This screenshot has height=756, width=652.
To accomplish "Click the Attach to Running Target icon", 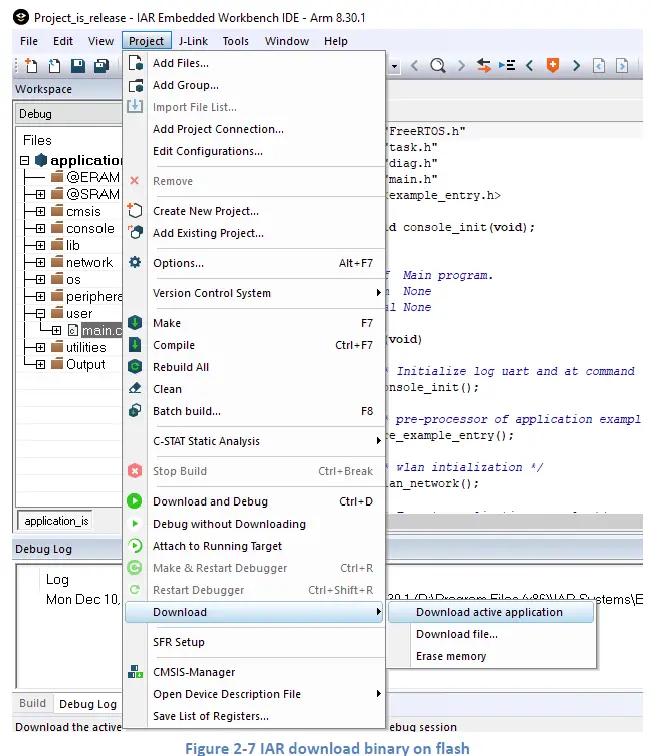I will pyautogui.click(x=135, y=546).
